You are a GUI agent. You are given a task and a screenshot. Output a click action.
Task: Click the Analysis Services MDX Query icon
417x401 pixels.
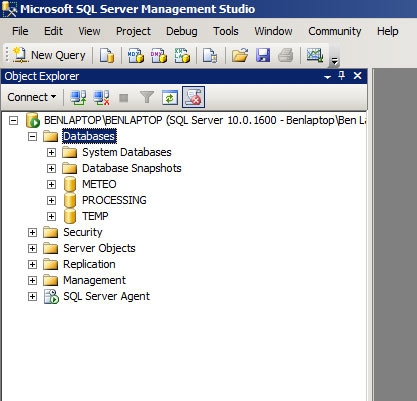[x=136, y=55]
